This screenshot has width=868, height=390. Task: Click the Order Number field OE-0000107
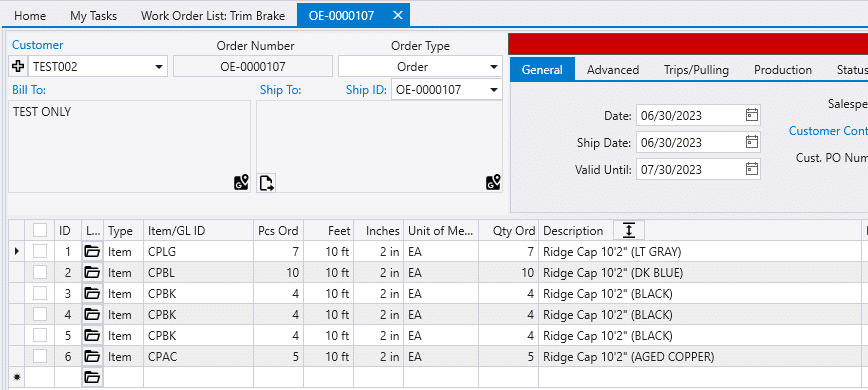(x=253, y=67)
